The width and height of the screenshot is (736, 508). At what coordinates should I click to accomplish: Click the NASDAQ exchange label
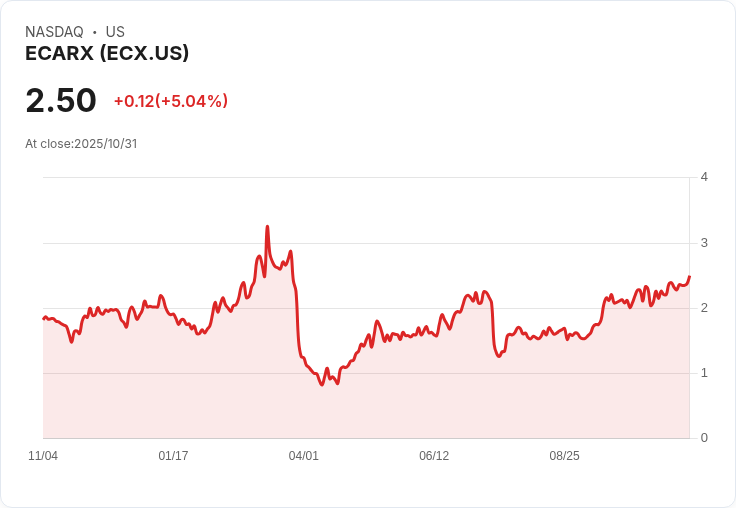[54, 32]
